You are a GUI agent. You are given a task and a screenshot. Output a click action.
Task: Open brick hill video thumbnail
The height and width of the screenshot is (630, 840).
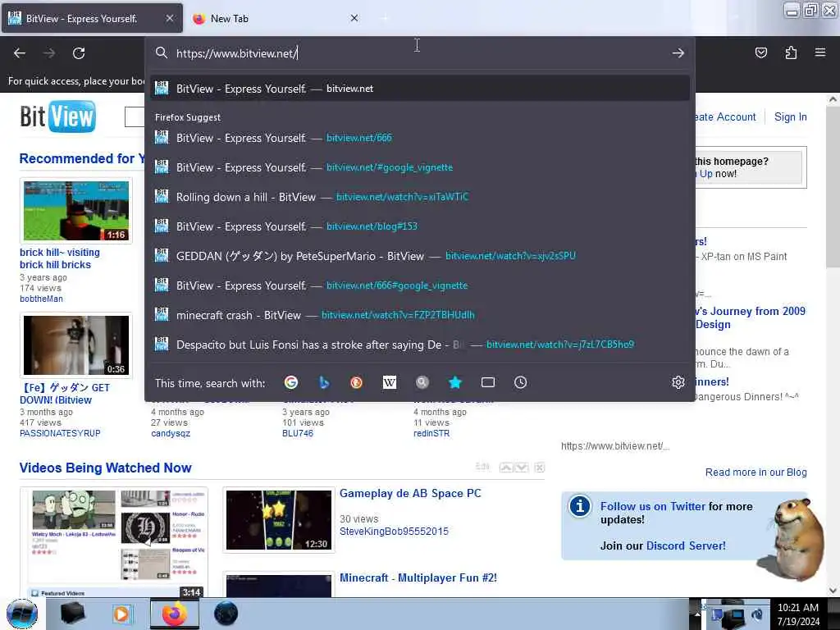(x=76, y=211)
